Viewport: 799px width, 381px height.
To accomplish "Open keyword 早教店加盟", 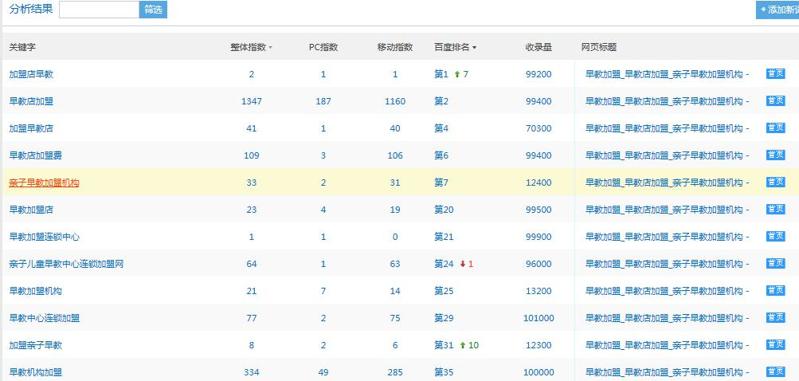I will tap(31, 101).
